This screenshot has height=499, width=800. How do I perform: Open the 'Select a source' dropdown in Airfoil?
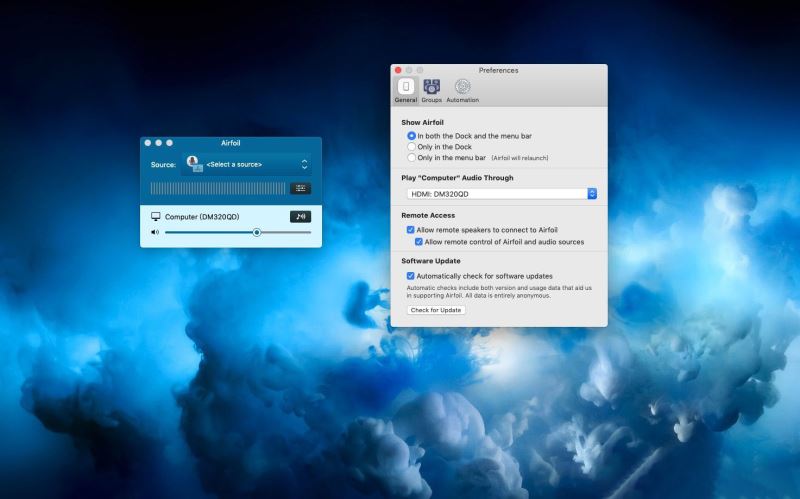(x=246, y=164)
